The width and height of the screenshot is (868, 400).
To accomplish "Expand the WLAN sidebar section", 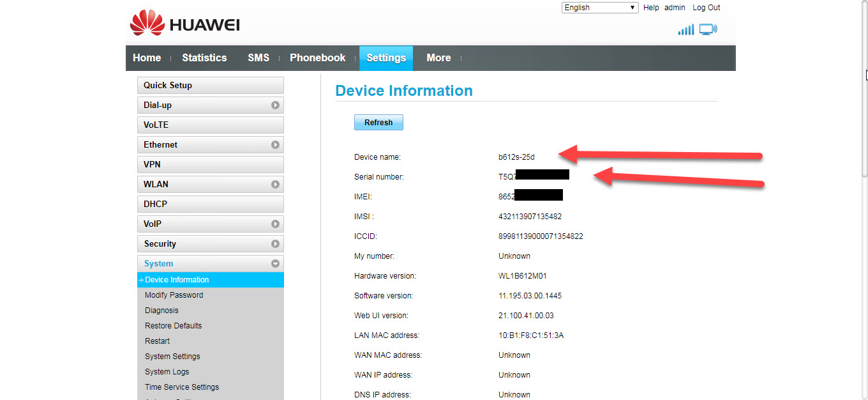I will (x=211, y=184).
